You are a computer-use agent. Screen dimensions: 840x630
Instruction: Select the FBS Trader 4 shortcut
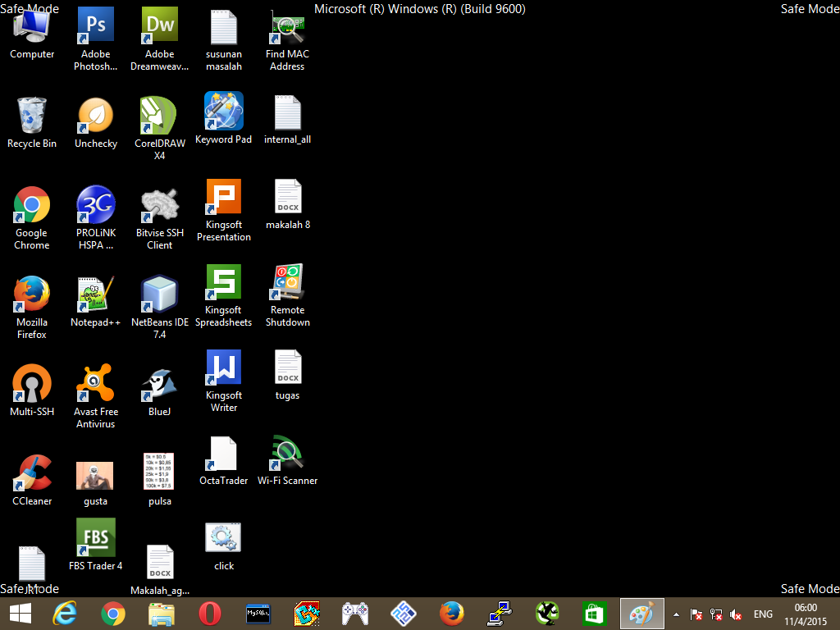95,545
